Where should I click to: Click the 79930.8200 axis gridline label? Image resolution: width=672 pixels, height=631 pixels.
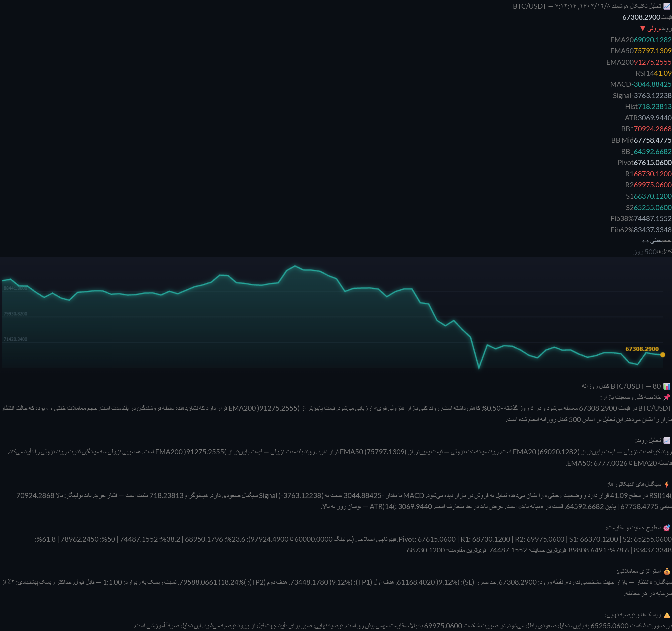15,313
